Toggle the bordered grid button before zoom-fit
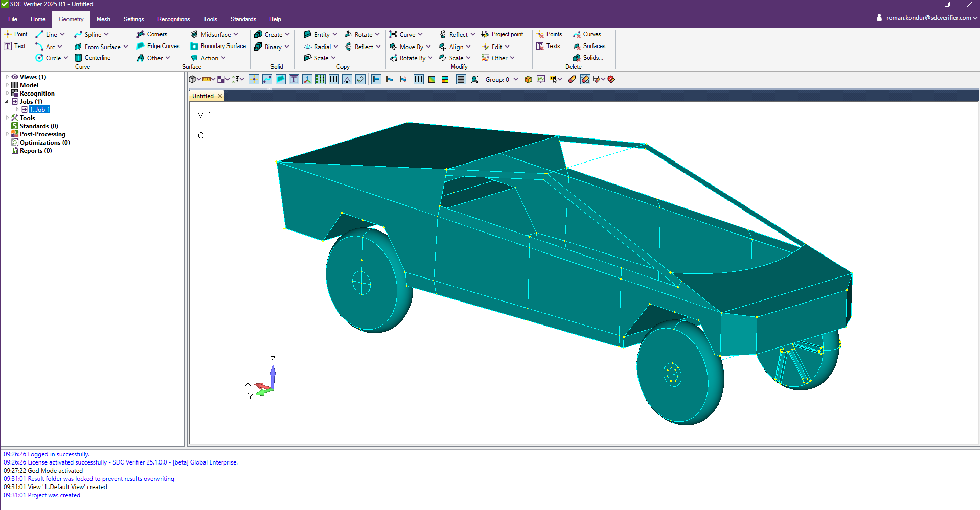This screenshot has height=510, width=980. pos(461,79)
